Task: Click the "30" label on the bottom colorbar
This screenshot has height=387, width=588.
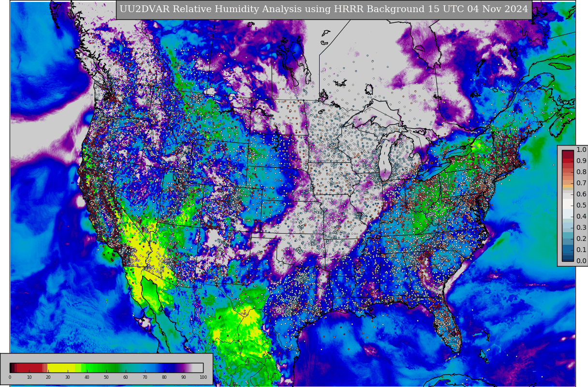Action: click(68, 377)
